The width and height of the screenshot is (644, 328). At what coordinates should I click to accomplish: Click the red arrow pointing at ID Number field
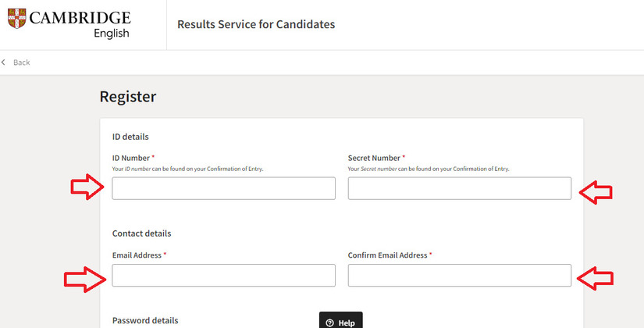(x=87, y=187)
